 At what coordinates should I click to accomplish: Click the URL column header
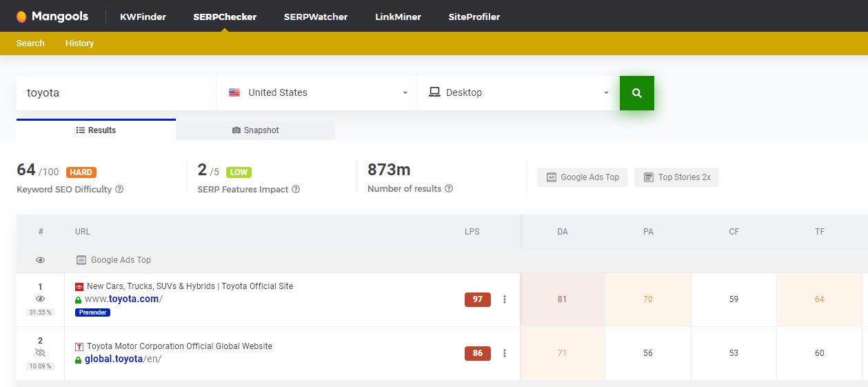83,232
